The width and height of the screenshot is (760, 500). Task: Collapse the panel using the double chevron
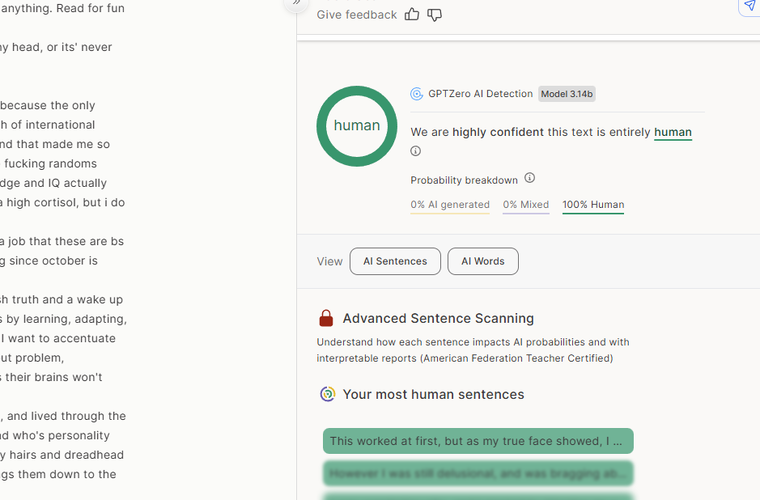click(296, 3)
